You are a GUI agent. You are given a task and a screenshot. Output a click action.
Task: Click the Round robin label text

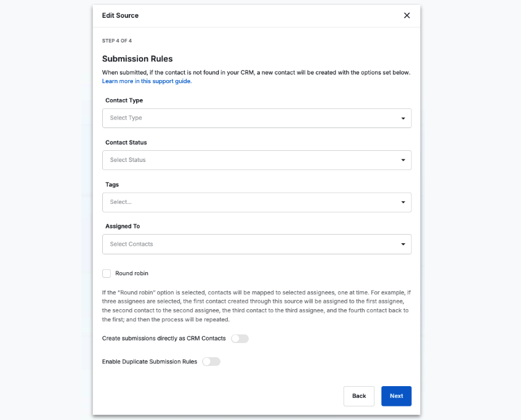click(132, 273)
